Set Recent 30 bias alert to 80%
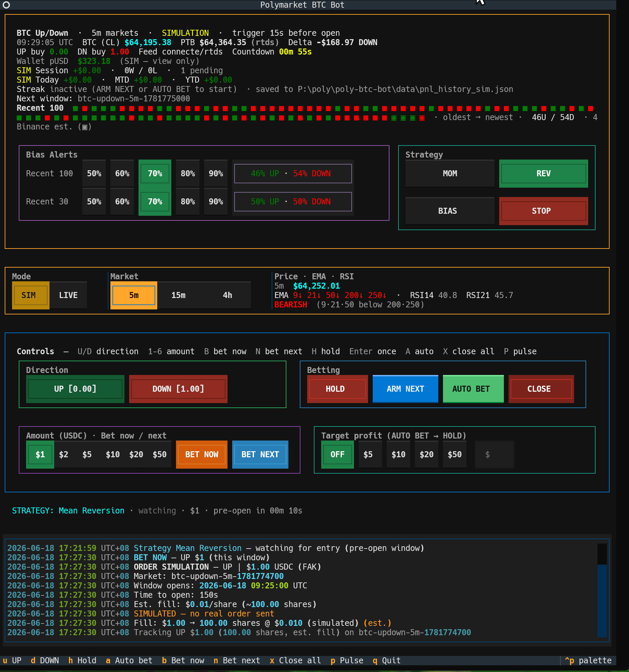629x672 pixels. (x=188, y=201)
